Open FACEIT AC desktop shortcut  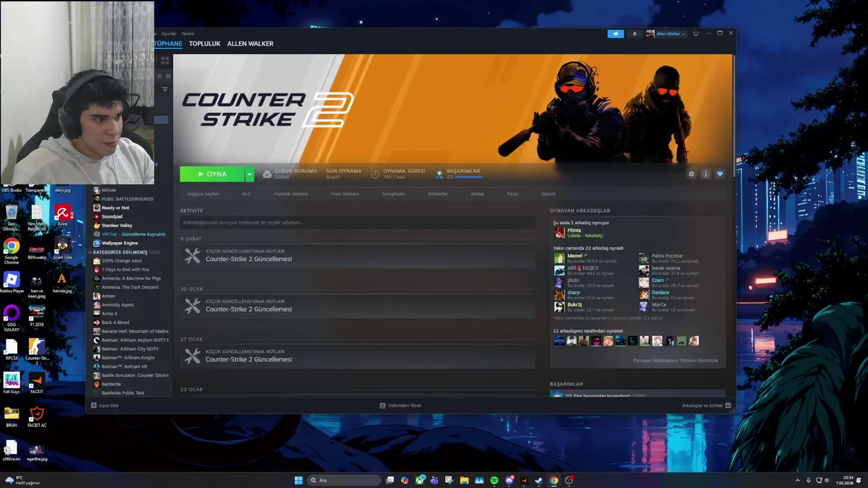(x=37, y=417)
